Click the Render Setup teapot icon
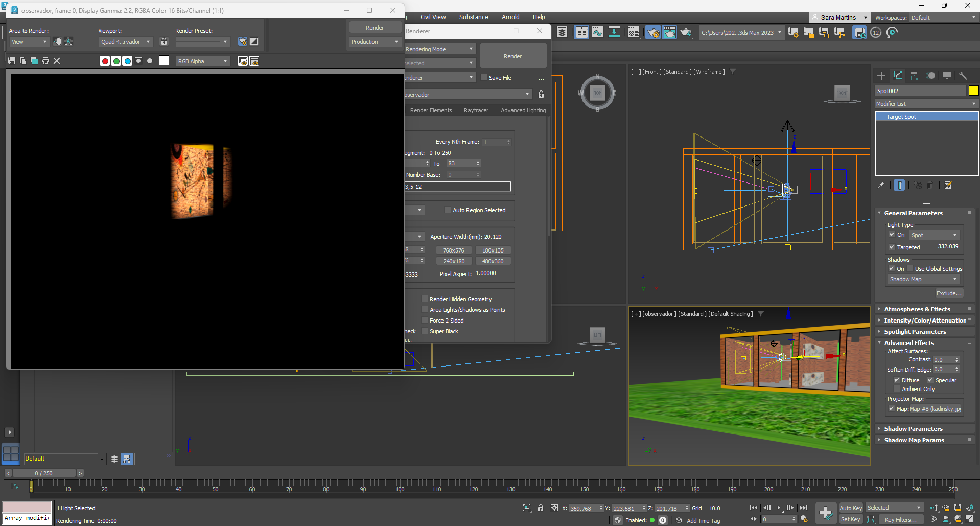The image size is (980, 526). pos(652,32)
